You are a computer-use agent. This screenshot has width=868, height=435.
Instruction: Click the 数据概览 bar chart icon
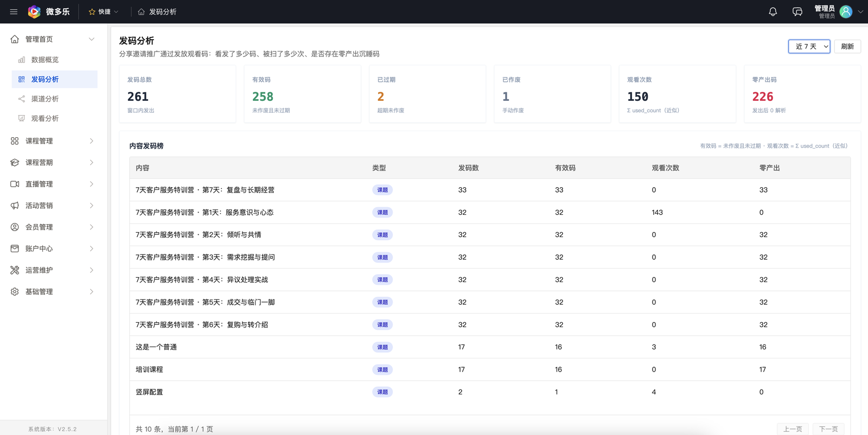click(22, 60)
